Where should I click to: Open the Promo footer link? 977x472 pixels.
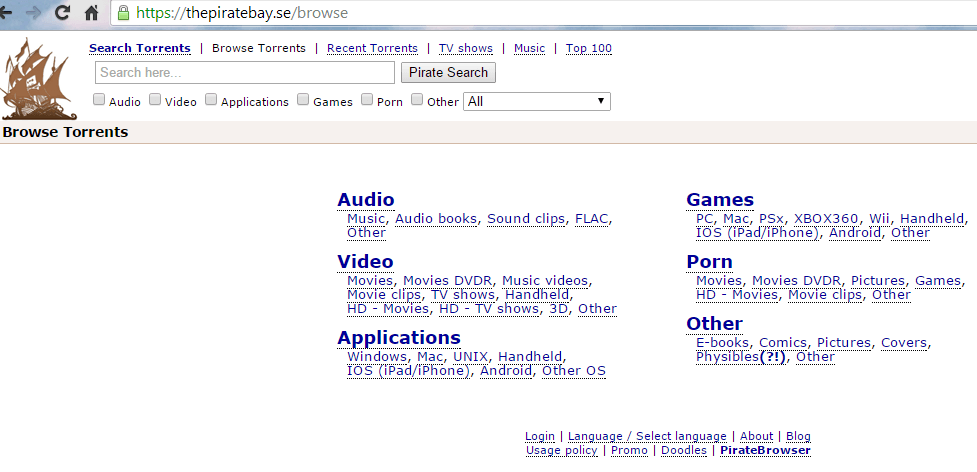(x=629, y=450)
